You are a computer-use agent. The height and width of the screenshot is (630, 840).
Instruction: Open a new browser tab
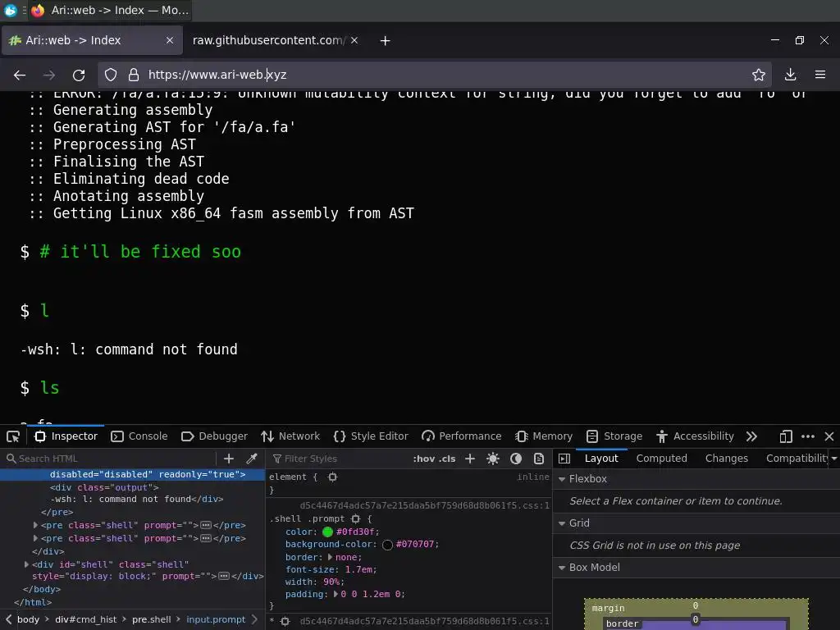(386, 41)
